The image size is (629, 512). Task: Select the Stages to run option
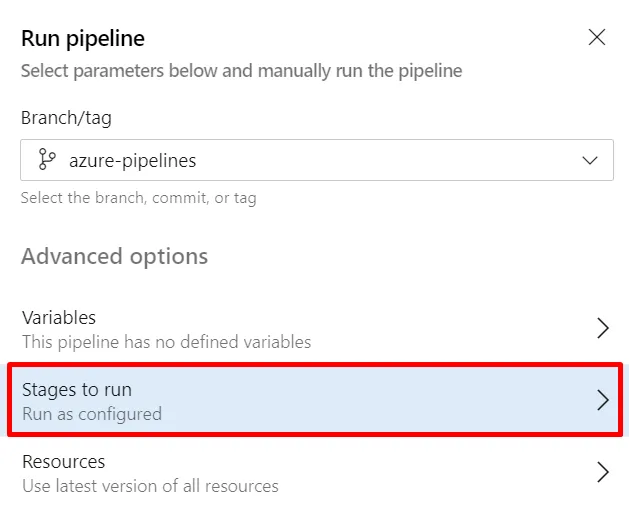[x=77, y=390]
